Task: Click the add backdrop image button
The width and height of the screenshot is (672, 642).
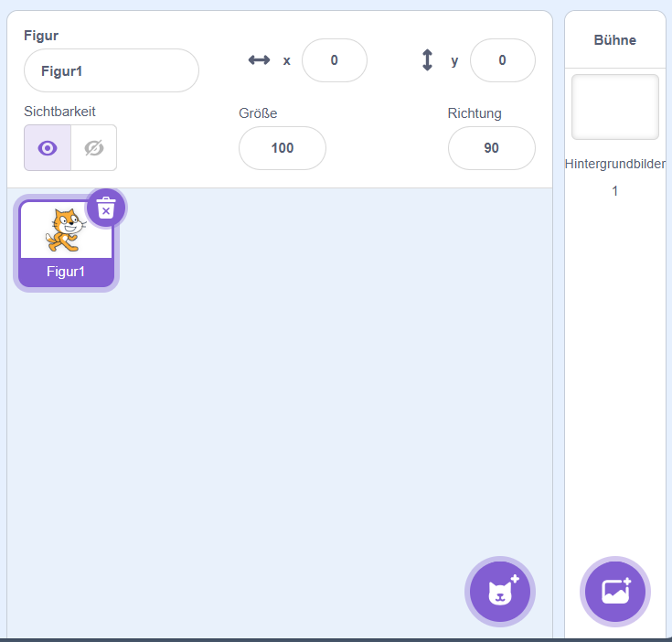Action: [x=615, y=591]
